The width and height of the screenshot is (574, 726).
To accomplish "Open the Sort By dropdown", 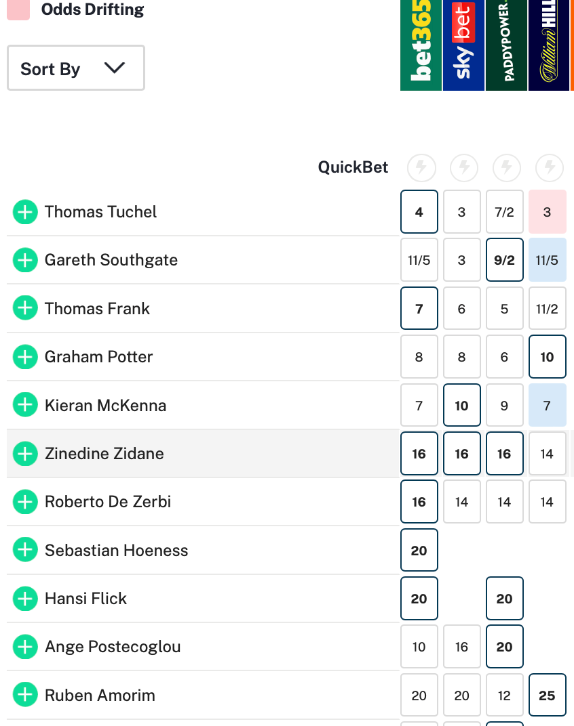I will tap(76, 68).
